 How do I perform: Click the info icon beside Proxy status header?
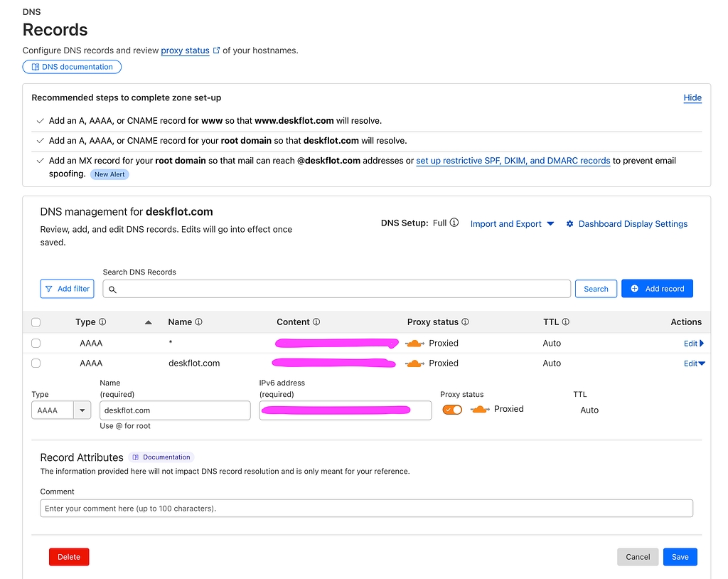[x=465, y=322]
